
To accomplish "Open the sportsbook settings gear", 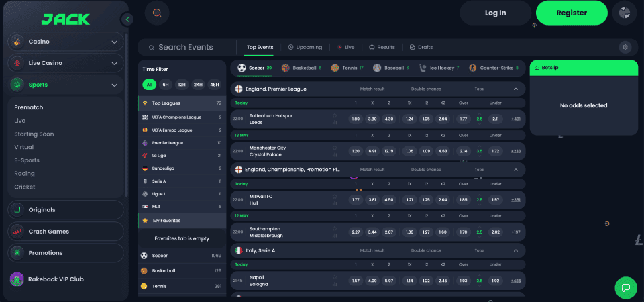I will [x=625, y=47].
